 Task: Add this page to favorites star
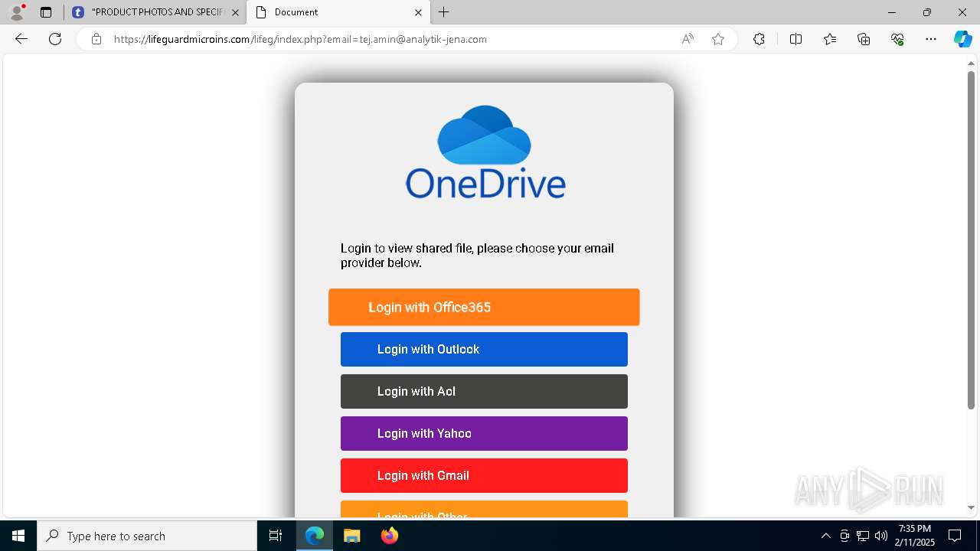[x=718, y=39]
